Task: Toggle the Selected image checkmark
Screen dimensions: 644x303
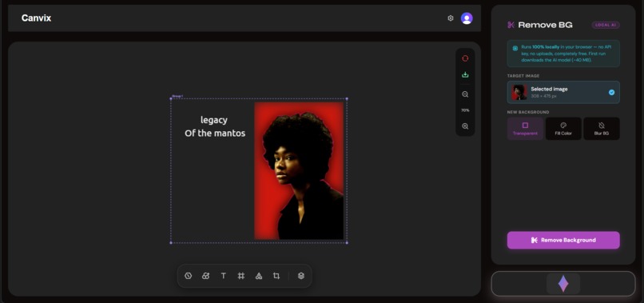Action: point(611,92)
